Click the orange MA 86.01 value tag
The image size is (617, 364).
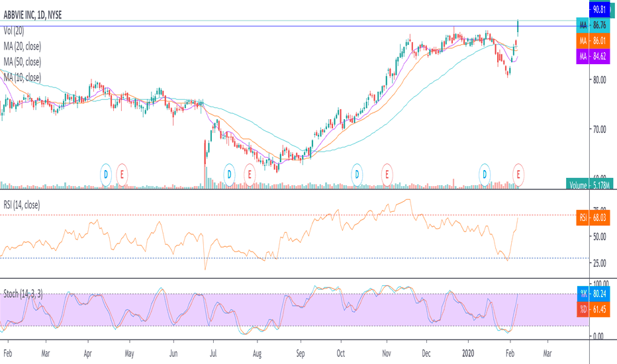593,41
